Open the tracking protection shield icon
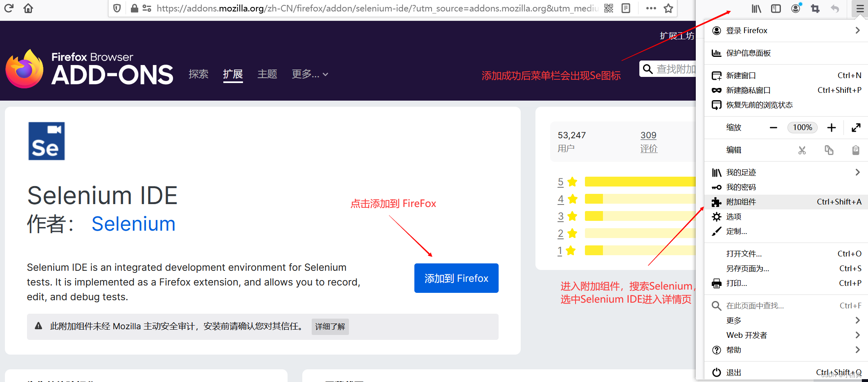The image size is (868, 382). coord(117,8)
